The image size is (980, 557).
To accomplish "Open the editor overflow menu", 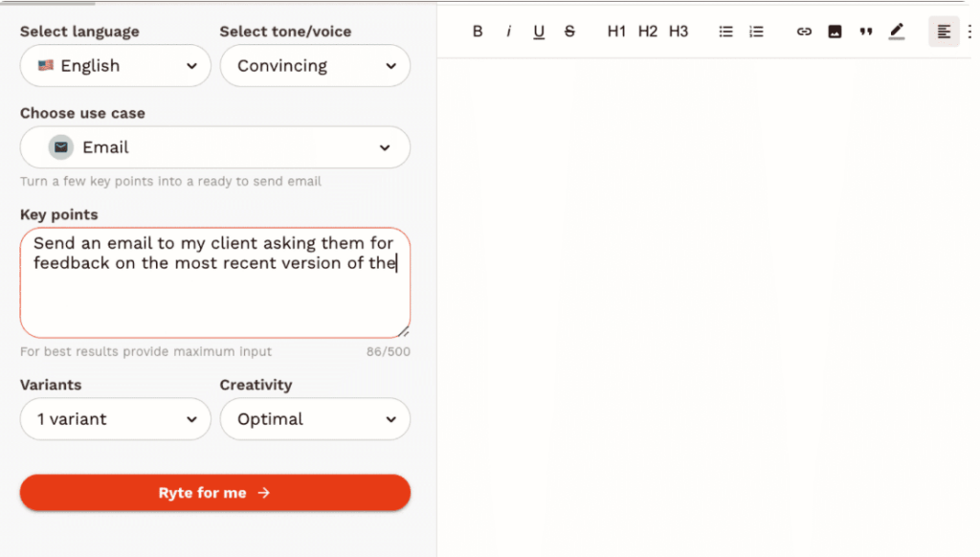I will [x=971, y=31].
